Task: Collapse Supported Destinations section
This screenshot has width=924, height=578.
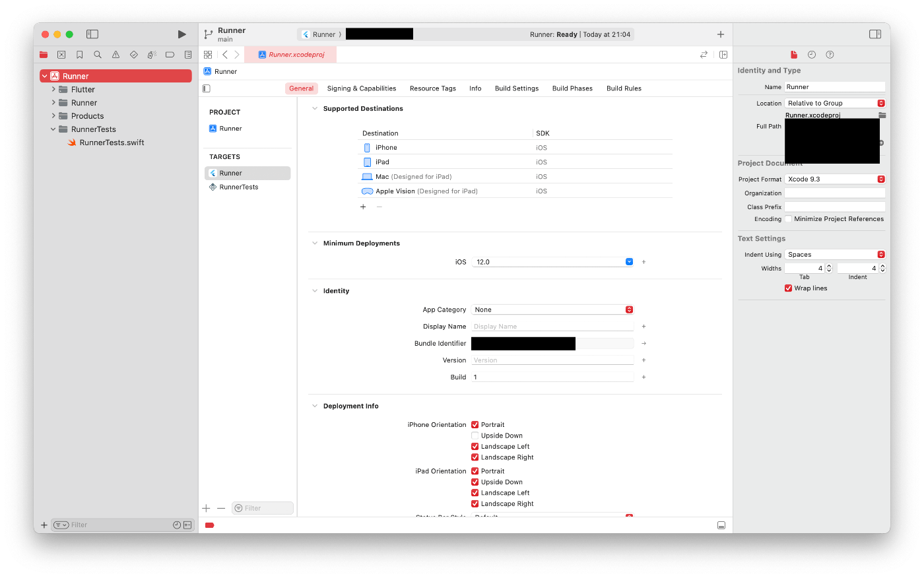Action: [315, 109]
